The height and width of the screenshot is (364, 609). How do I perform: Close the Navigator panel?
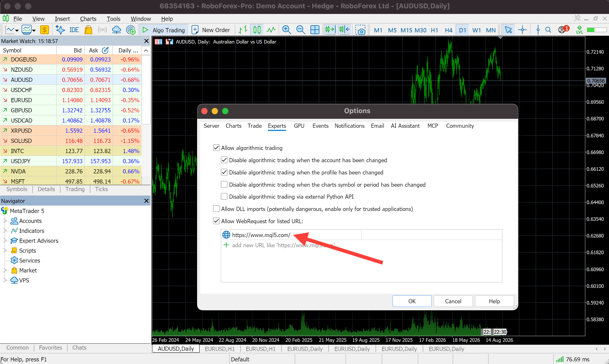click(147, 201)
